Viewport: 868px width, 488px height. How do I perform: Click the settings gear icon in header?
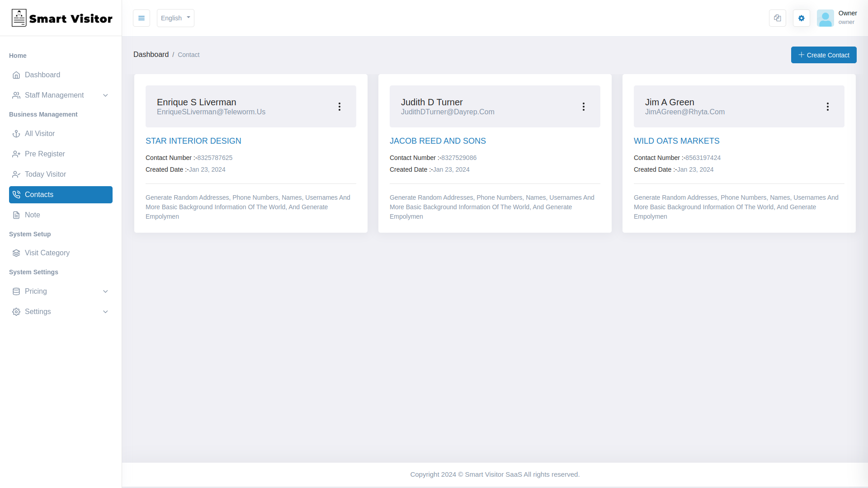point(801,18)
